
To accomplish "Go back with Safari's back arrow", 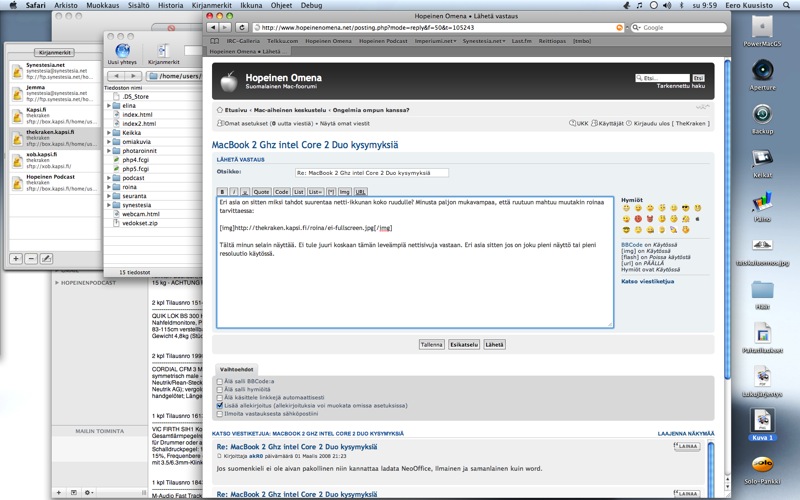I will (213, 28).
